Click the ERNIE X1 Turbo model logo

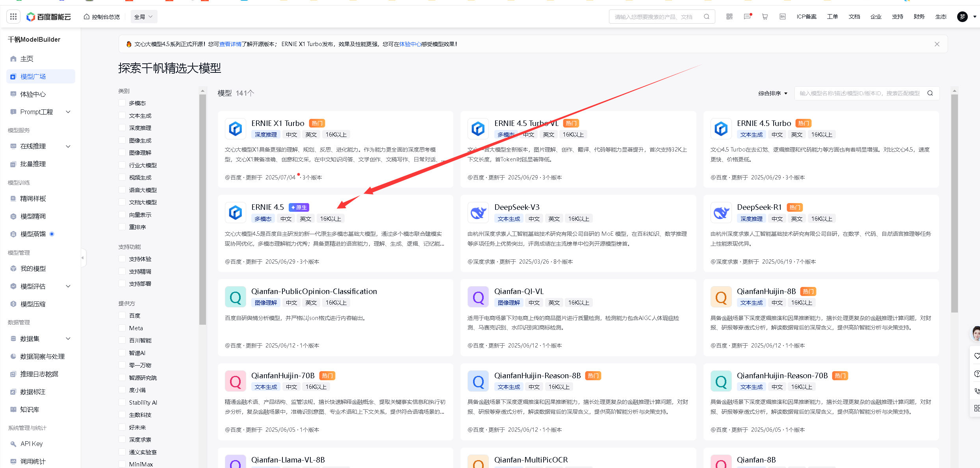[x=236, y=129]
